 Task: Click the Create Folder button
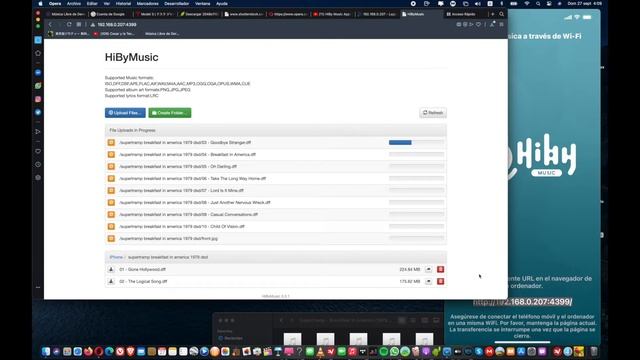(x=169, y=113)
